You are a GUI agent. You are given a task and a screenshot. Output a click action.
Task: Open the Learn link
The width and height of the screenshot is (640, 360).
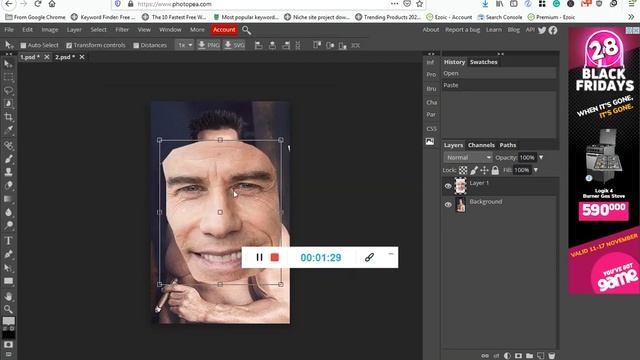coord(494,30)
